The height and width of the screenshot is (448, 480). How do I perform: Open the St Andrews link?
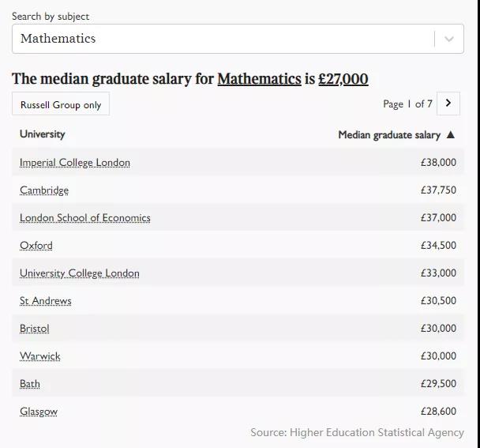[46, 301]
